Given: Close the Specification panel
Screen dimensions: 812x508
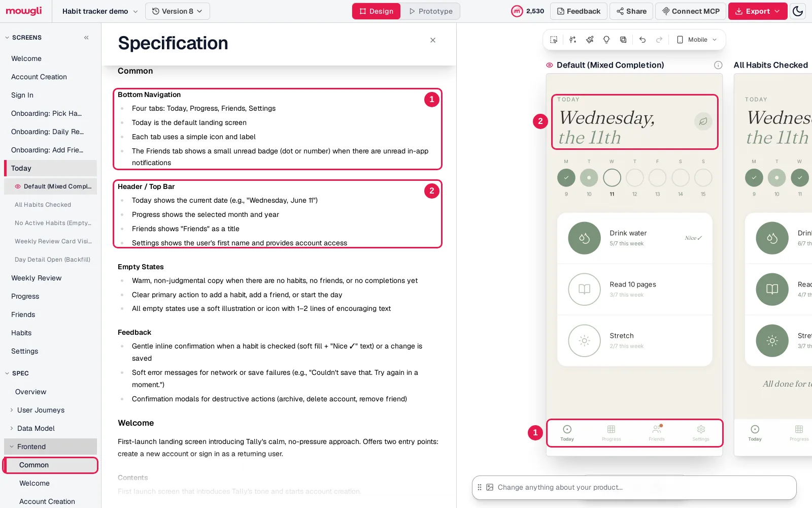Looking at the screenshot, I should [433, 40].
